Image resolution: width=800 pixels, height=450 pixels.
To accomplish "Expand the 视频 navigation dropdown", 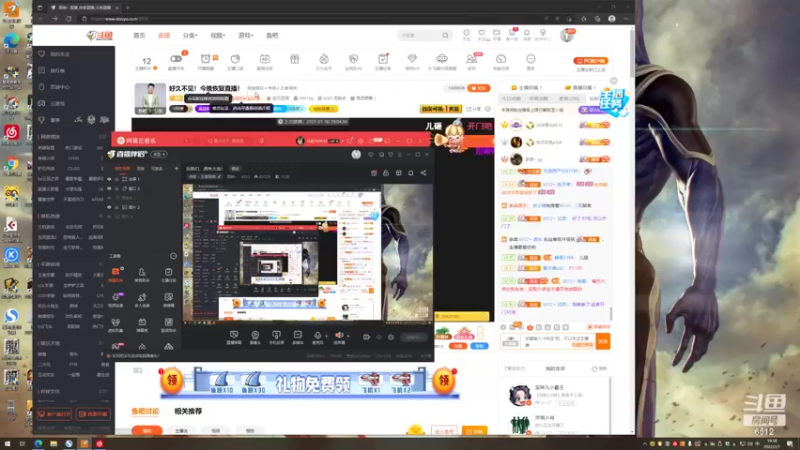I will (217, 36).
